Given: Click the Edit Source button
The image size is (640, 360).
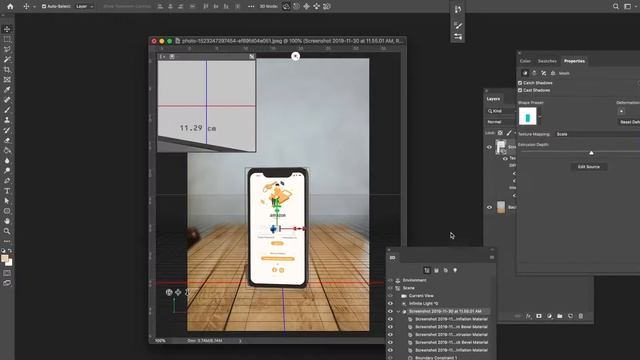Looking at the screenshot, I should pos(589,167).
